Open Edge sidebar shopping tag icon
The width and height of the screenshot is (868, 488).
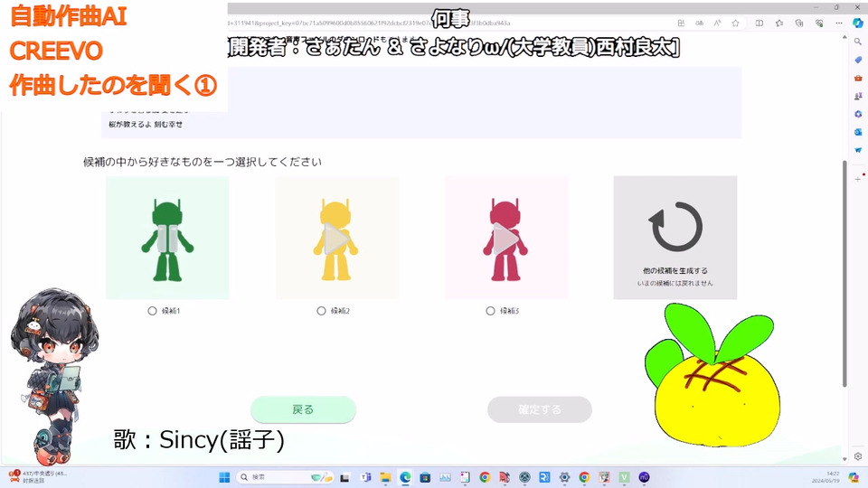point(857,60)
